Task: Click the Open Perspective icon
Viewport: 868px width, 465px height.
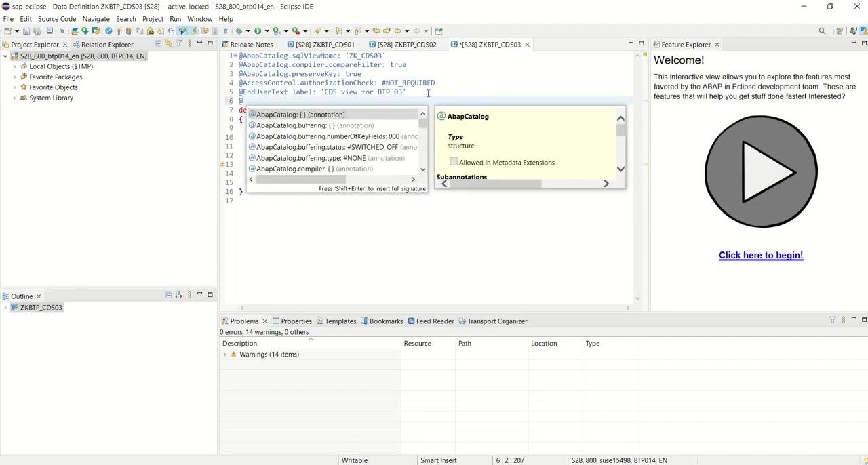Action: pos(840,31)
